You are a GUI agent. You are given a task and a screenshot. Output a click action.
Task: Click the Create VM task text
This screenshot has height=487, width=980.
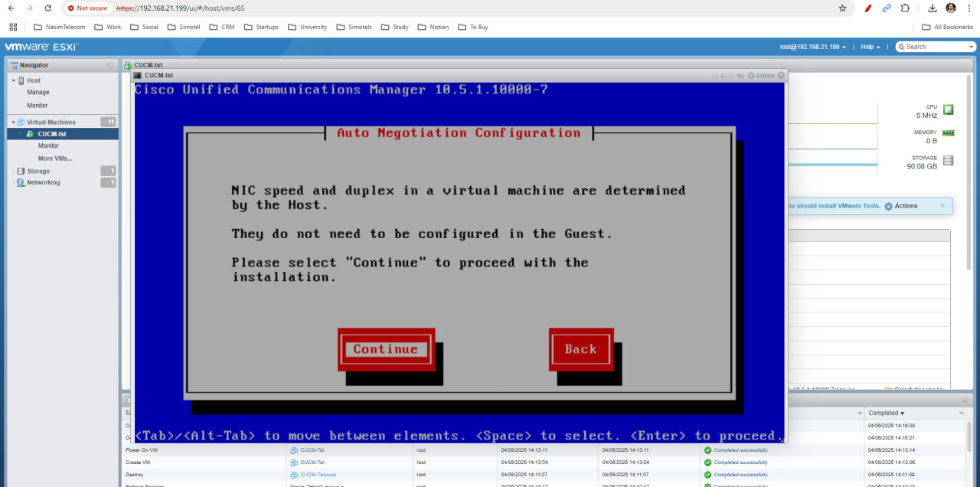pyautogui.click(x=139, y=462)
